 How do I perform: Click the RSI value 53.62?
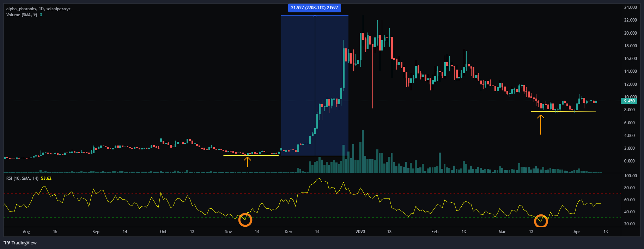pyautogui.click(x=46, y=178)
